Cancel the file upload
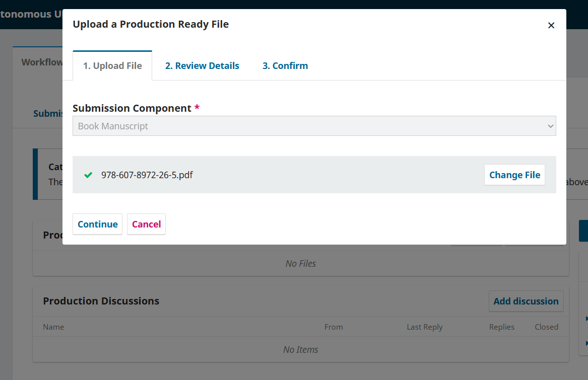Screen dimensions: 588x380 tap(146, 224)
